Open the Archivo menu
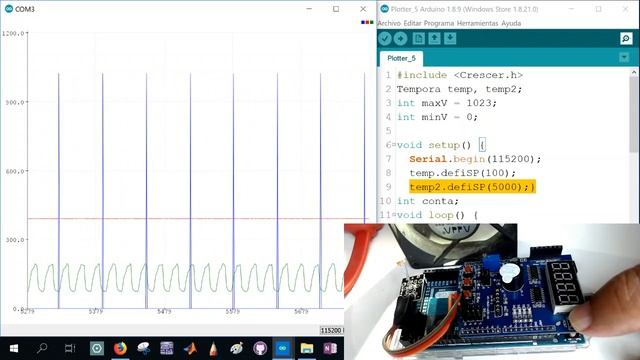This screenshot has width=640, height=360. tap(389, 23)
